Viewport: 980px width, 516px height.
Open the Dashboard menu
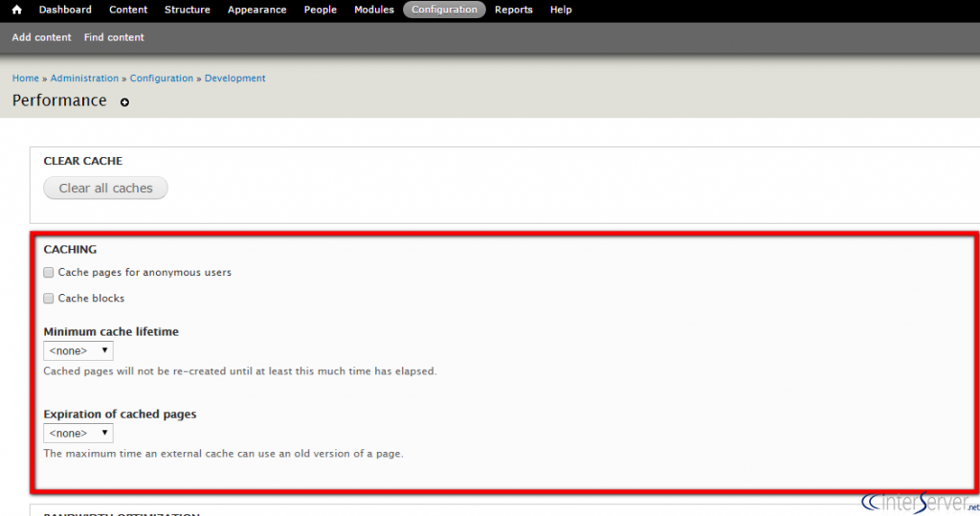[x=65, y=10]
